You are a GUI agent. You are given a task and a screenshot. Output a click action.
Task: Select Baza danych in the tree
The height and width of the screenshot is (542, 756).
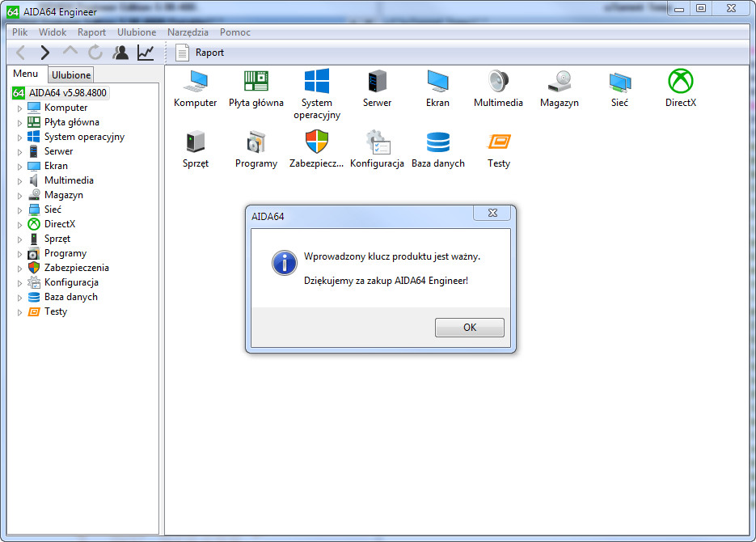pos(71,297)
